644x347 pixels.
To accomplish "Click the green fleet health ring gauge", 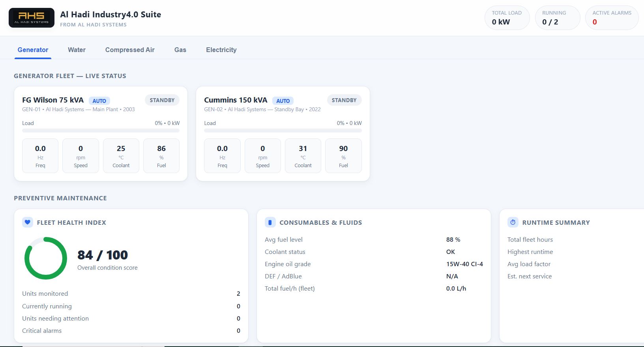I will point(46,258).
